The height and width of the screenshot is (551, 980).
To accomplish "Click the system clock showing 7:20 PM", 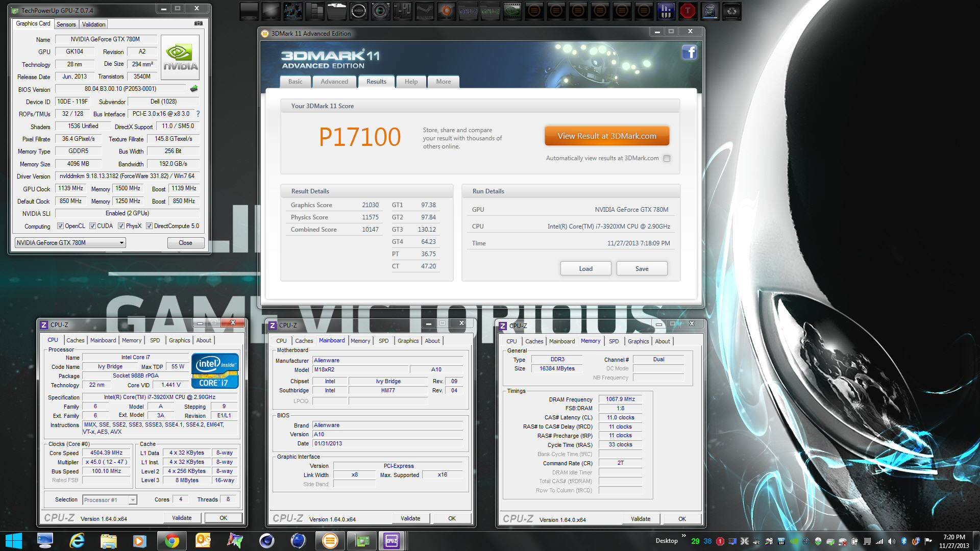I will [x=953, y=541].
